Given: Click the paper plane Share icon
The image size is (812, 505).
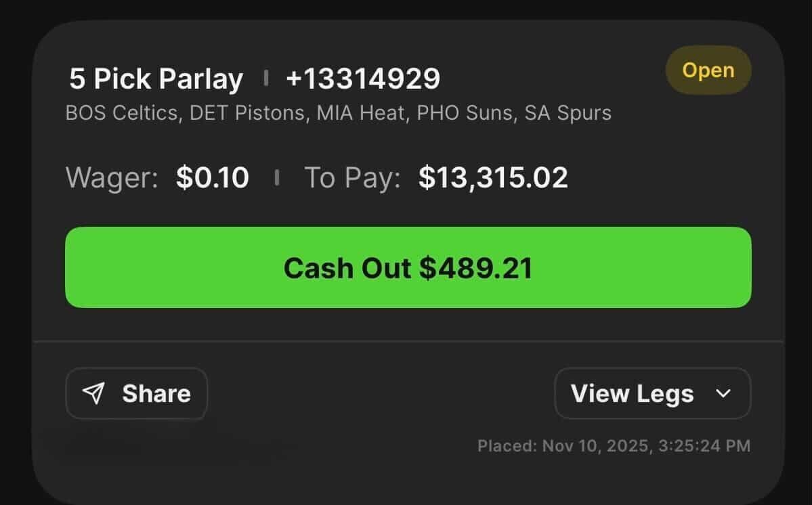Looking at the screenshot, I should click(x=94, y=393).
